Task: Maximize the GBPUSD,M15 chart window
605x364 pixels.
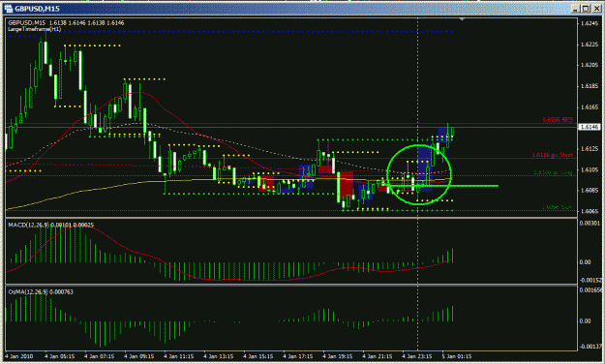Action: click(586, 8)
